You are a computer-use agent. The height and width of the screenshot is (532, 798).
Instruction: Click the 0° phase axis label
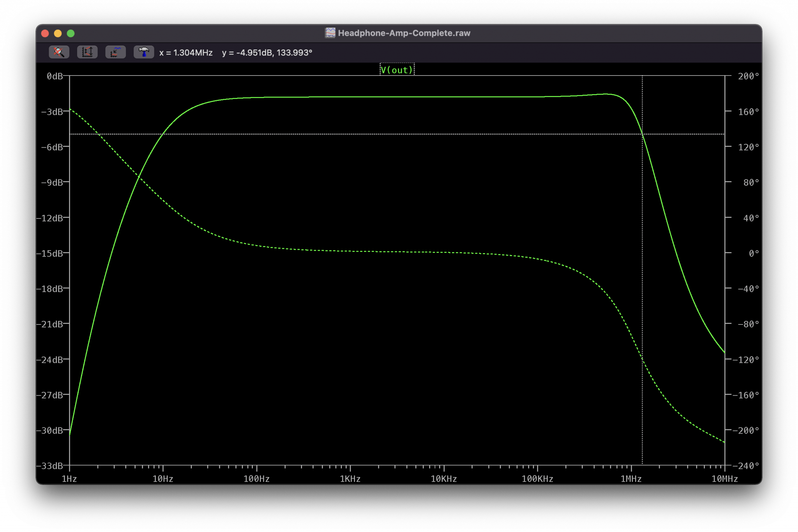click(x=754, y=254)
